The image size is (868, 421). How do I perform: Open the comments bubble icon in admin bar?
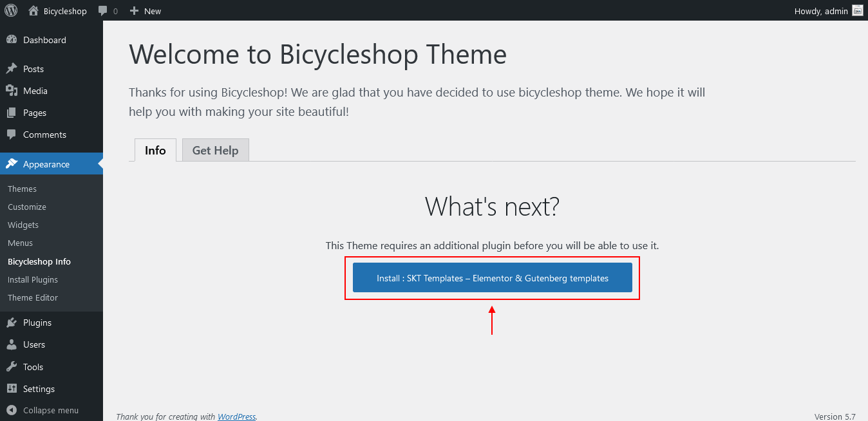click(103, 11)
